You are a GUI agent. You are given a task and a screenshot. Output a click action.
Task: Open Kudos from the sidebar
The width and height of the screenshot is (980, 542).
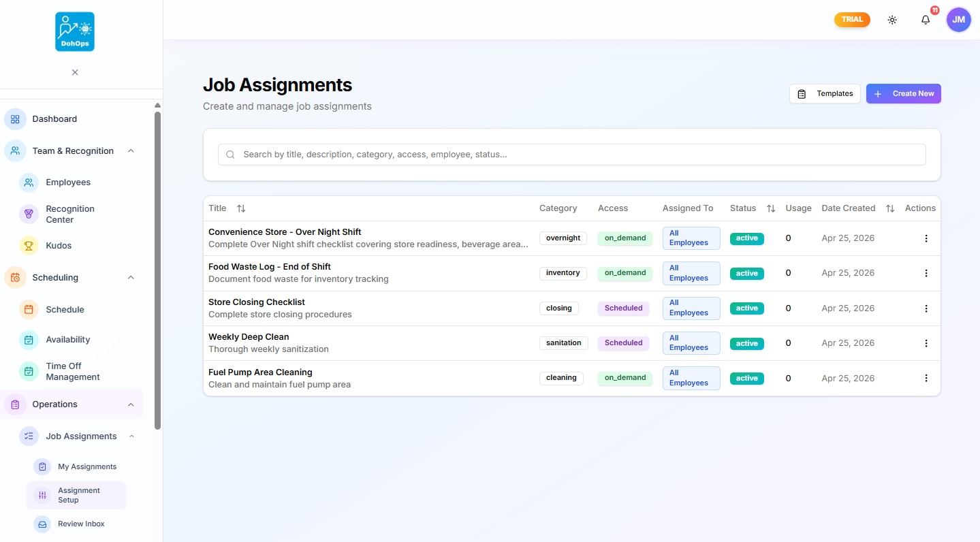pos(28,245)
